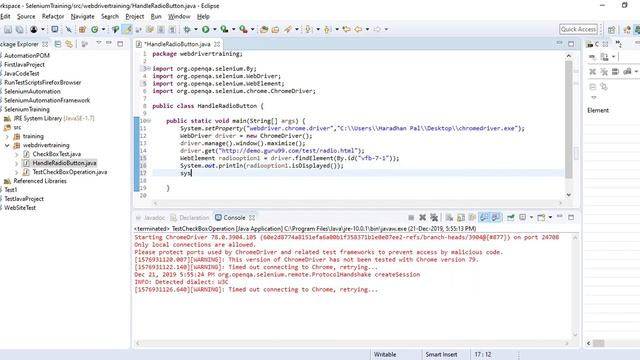Toggle the highlighted Mark Occurrences toolbar icon
This screenshot has width=640, height=360.
click(x=127, y=29)
